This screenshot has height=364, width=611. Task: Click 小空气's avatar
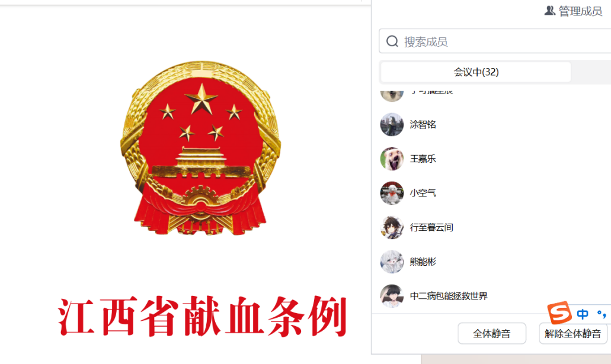(x=392, y=193)
